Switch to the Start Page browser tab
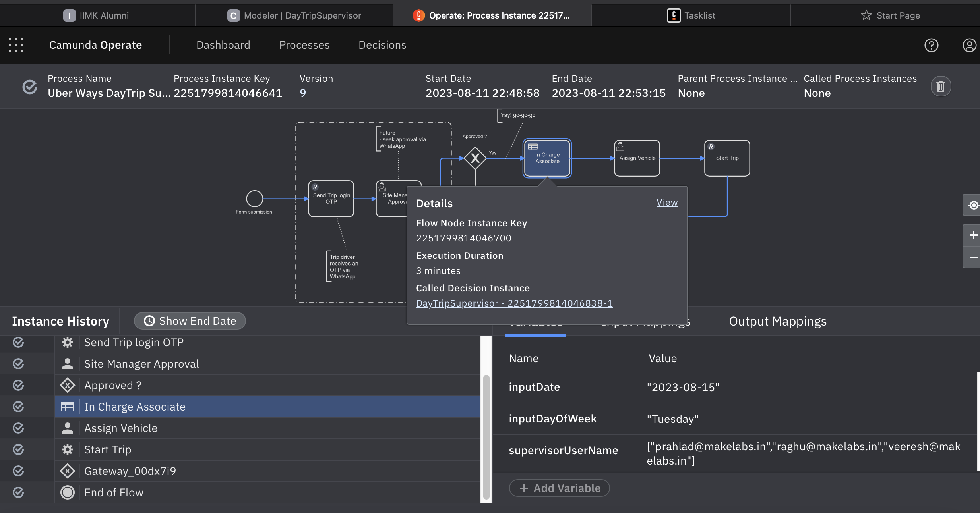The width and height of the screenshot is (980, 513). point(885,15)
